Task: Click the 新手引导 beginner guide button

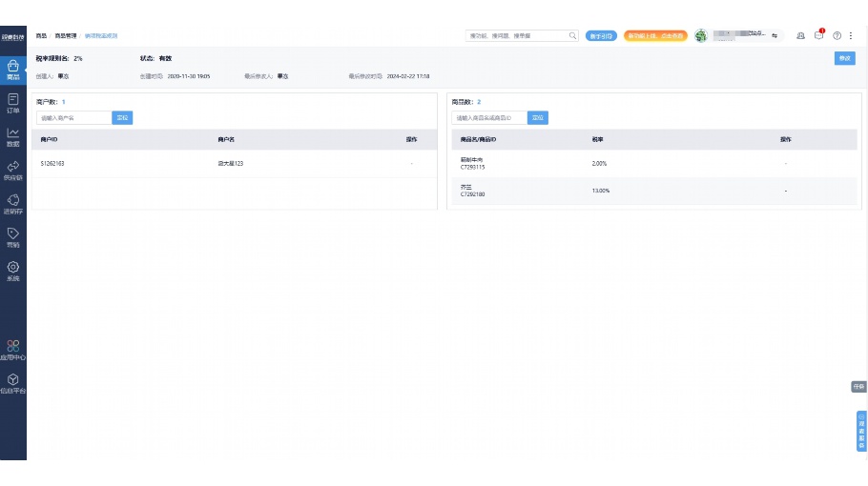Action: pyautogui.click(x=601, y=35)
